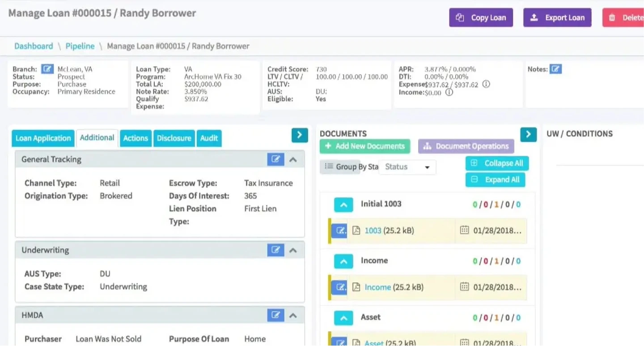The width and height of the screenshot is (644, 346).
Task: Edit the General Tracking section
Action: point(276,159)
